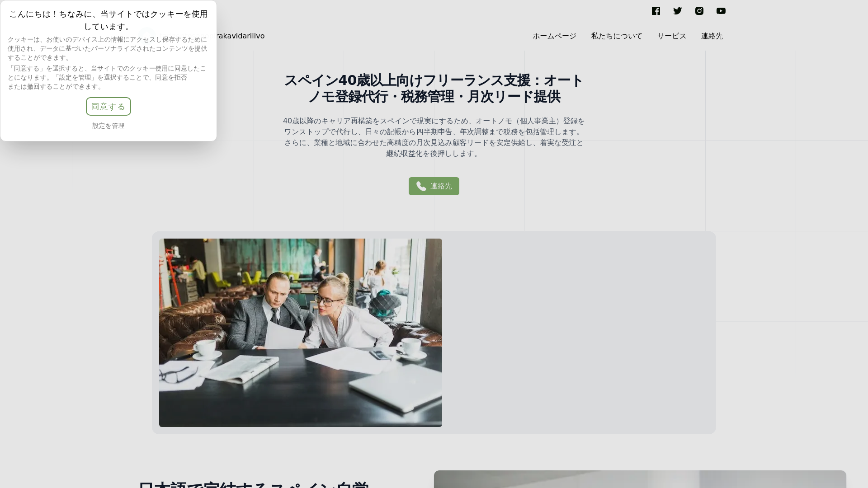
Task: Open 設定を管理 cookie settings link
Action: point(108,126)
